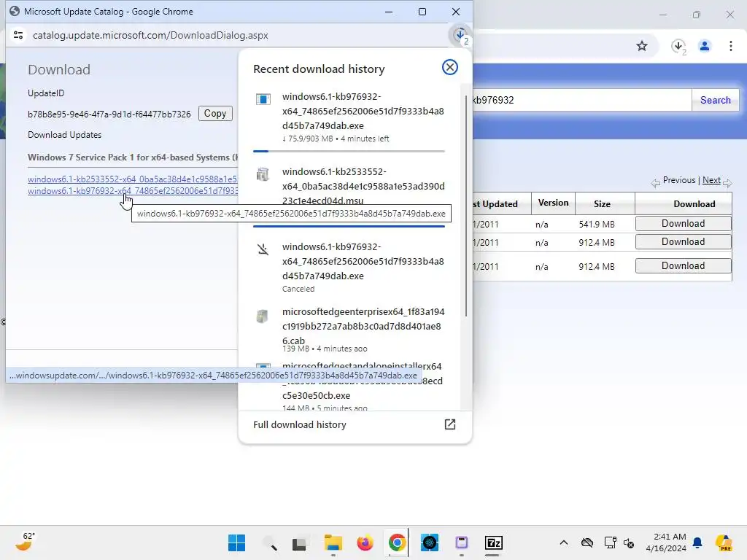
Task: Click file icon of in-progress kb976932 download
Action: tap(263, 99)
